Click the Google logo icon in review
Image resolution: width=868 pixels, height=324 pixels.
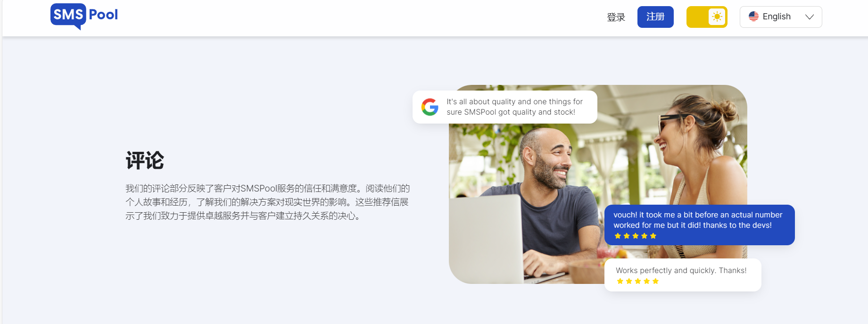[x=430, y=107]
